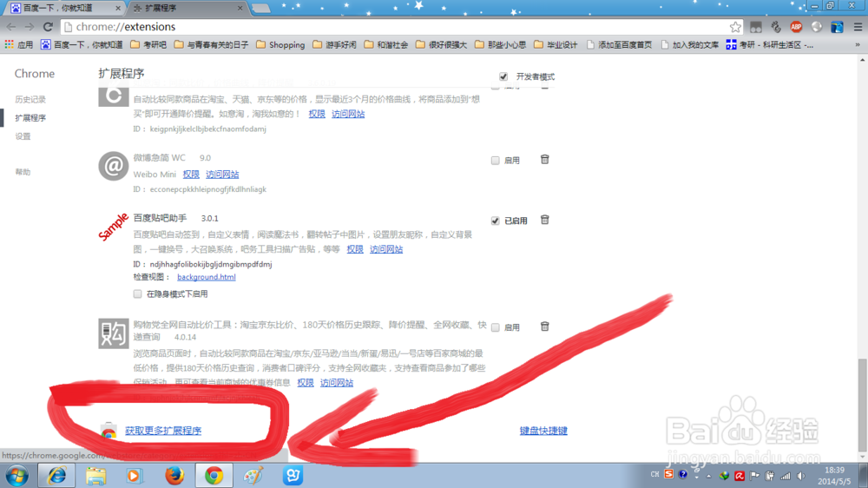Click the Avira red tray icon
The image size is (868, 488).
click(x=740, y=476)
